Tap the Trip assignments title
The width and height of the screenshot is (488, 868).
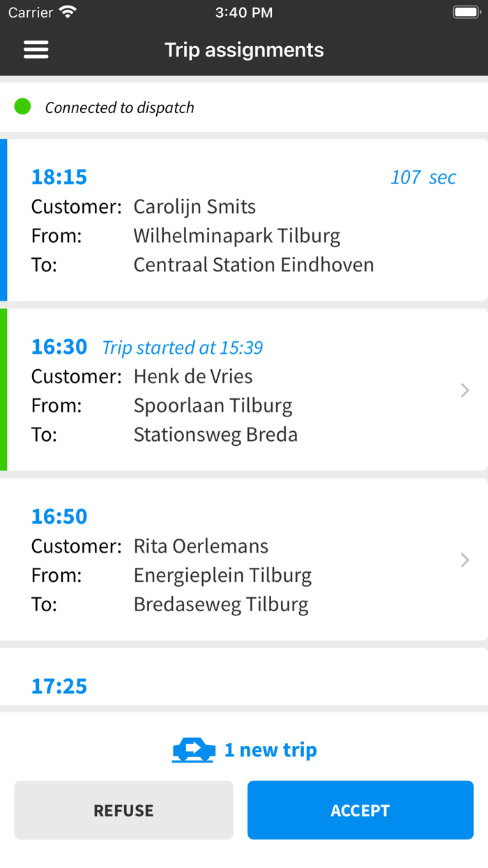[244, 50]
